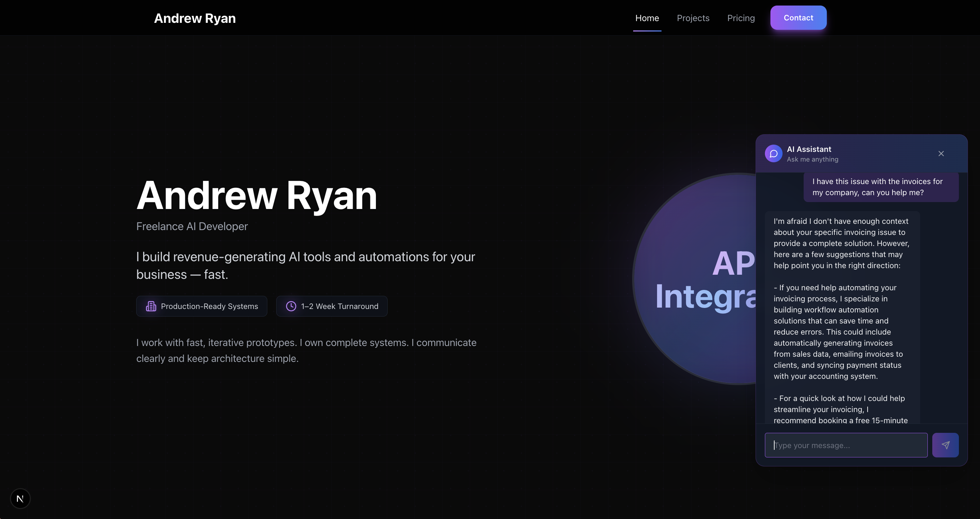
Task: Focus the Type your message input field
Action: coord(846,445)
